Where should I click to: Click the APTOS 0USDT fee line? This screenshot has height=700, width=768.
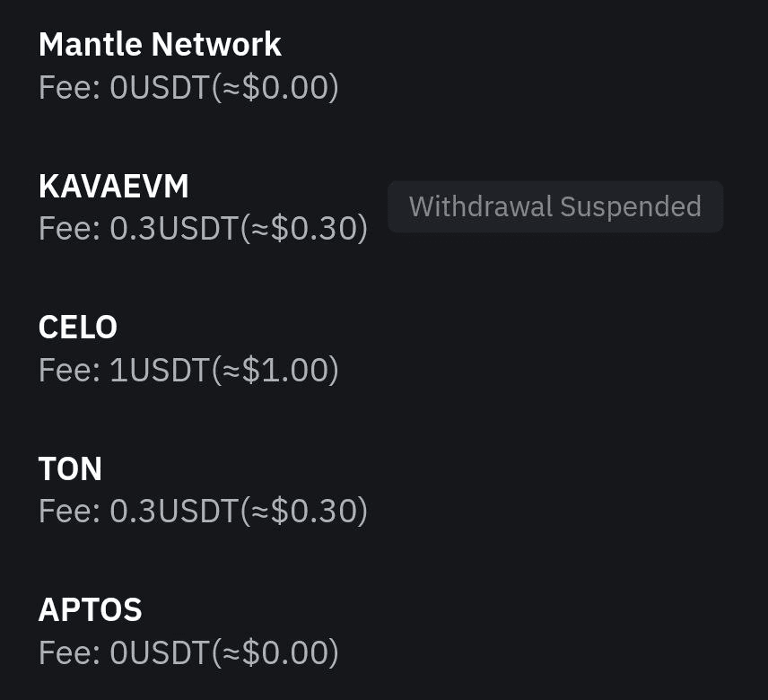click(188, 652)
